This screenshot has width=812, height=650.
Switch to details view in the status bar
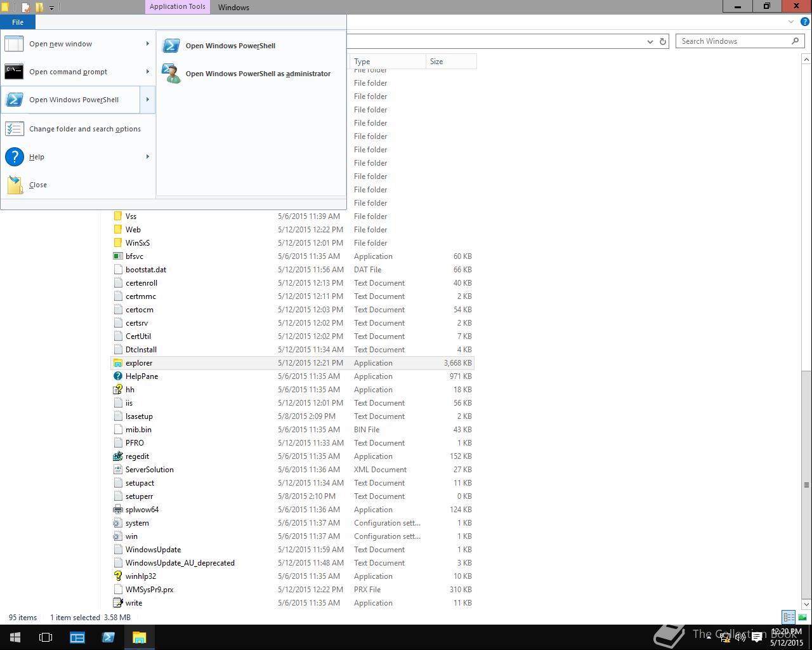(788, 617)
